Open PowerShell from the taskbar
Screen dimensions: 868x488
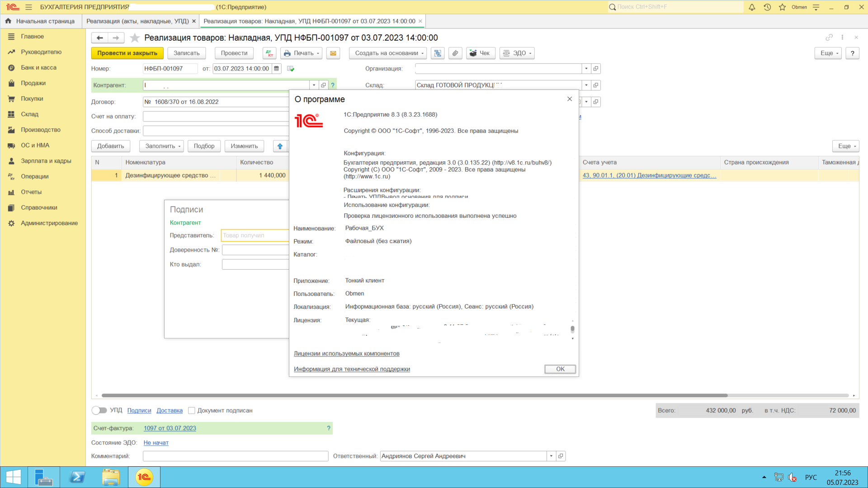click(77, 477)
